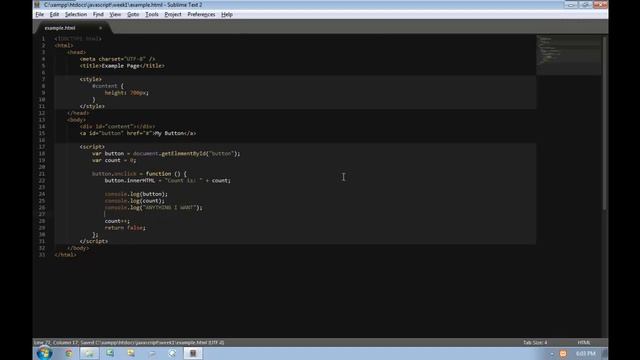Image resolution: width=640 pixels, height=360 pixels.
Task: Open the Tab Size selector in status bar
Action: point(535,342)
